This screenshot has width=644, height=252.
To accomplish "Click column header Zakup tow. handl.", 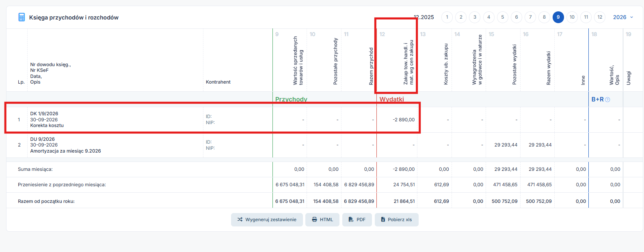I will [408, 62].
